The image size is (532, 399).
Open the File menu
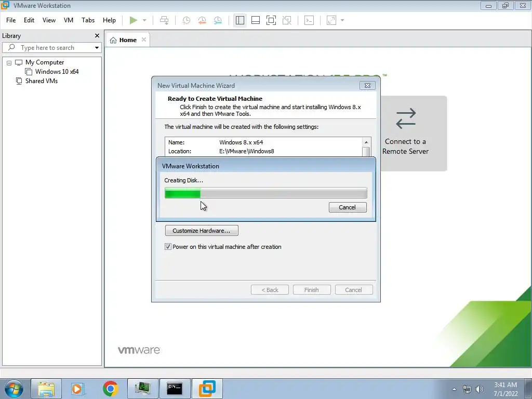click(11, 20)
